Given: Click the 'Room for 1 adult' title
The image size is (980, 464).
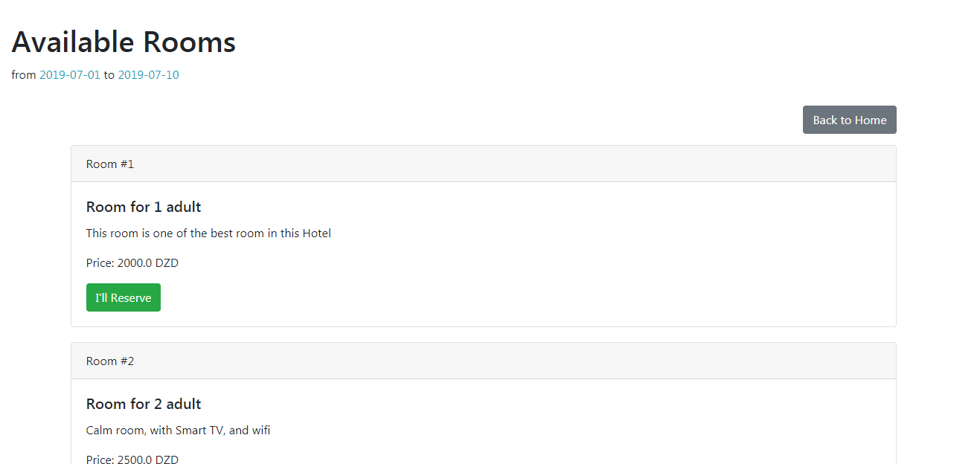Looking at the screenshot, I should (x=144, y=207).
